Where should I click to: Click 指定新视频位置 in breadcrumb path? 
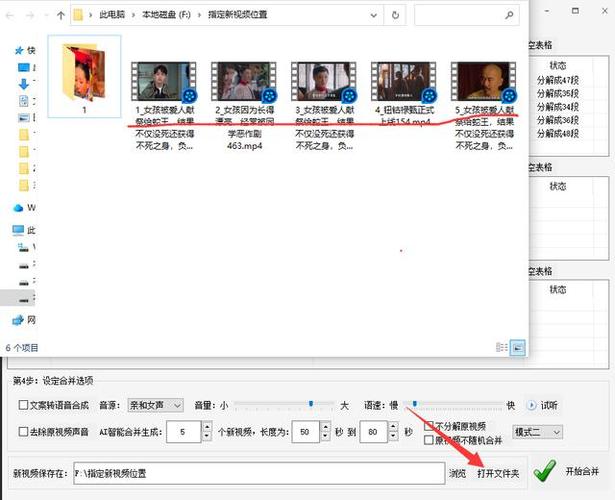click(x=237, y=15)
